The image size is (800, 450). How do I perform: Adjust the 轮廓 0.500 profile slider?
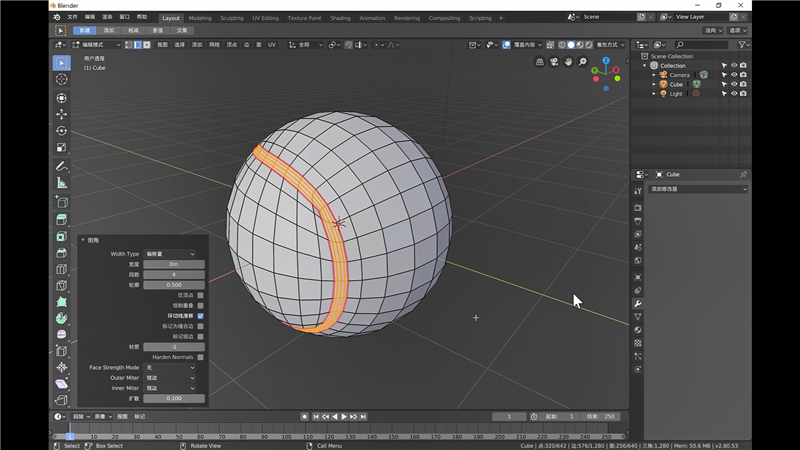tap(174, 285)
